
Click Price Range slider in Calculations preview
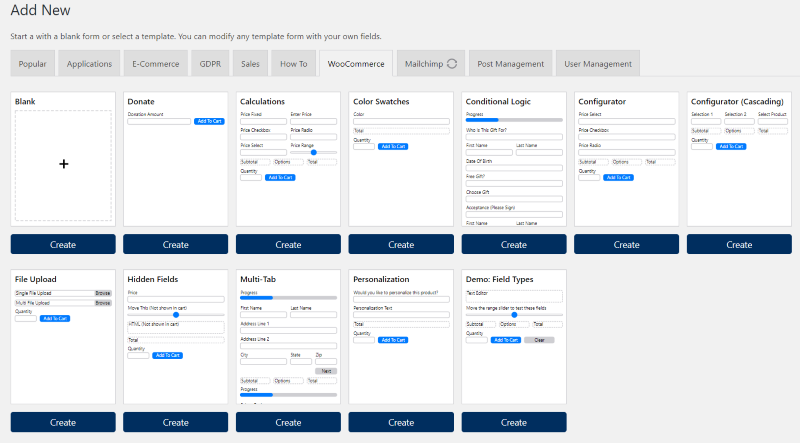314,152
